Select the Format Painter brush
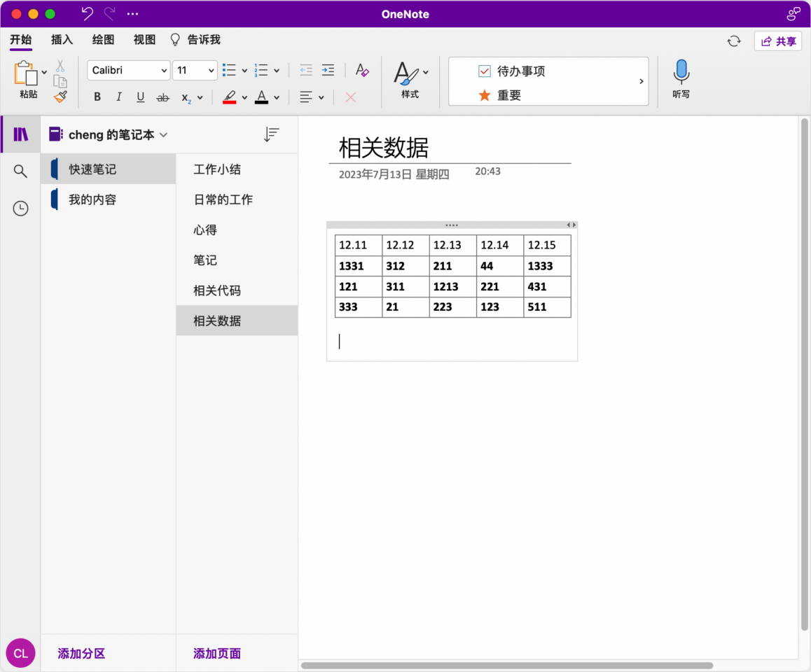 click(60, 97)
